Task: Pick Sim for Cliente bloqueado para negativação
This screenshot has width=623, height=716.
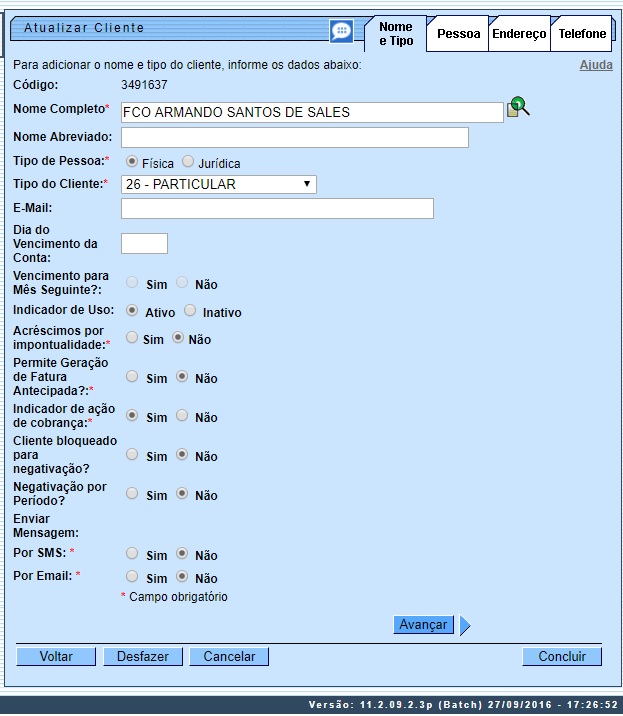Action: [132, 454]
